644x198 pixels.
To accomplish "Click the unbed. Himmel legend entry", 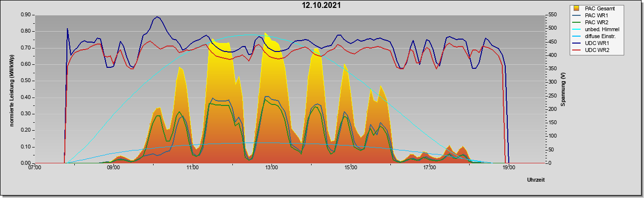I will pyautogui.click(x=595, y=29).
